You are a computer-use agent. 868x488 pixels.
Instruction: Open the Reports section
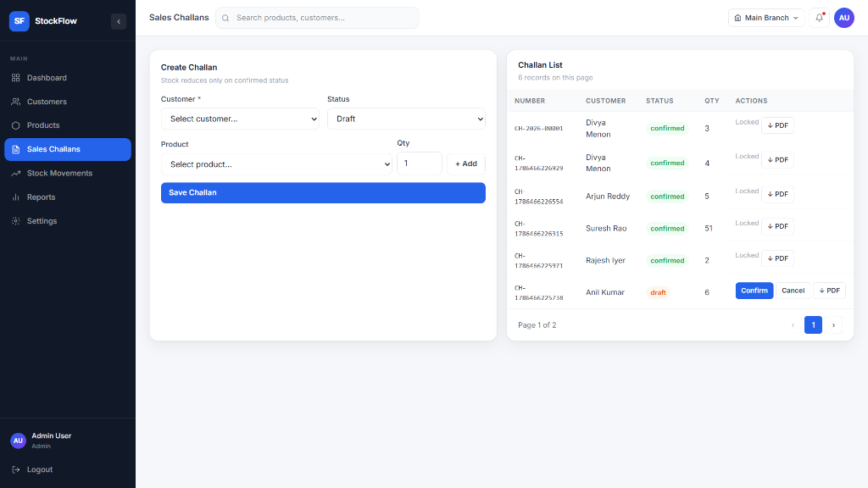pos(68,197)
